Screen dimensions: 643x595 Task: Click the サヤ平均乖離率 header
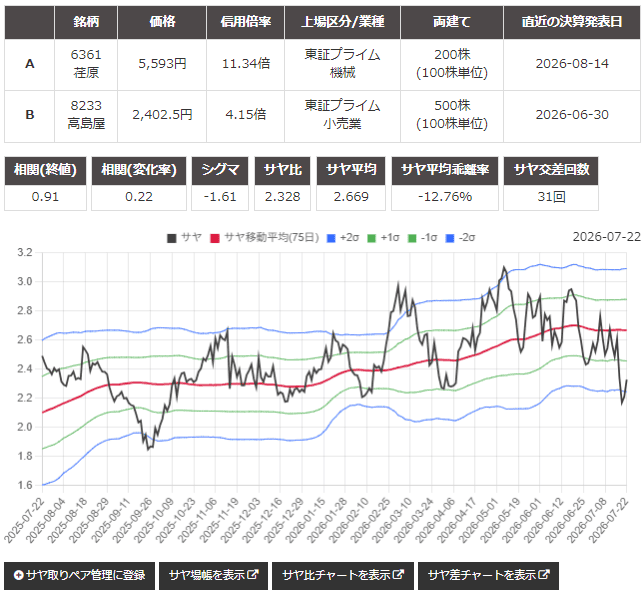tap(445, 170)
